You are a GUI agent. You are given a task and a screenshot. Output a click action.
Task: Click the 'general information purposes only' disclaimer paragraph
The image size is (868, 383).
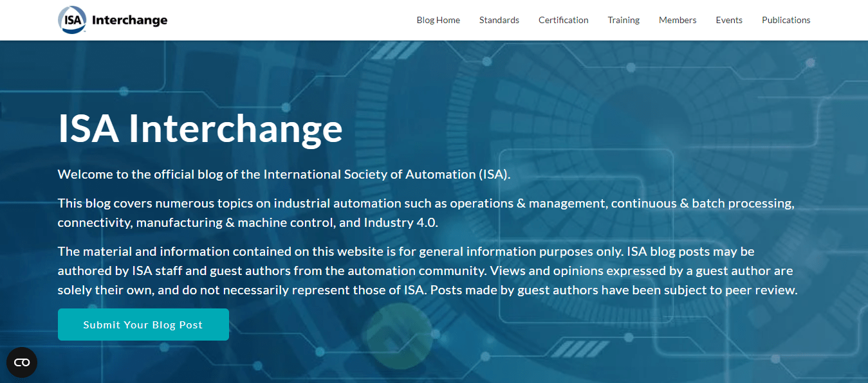tap(428, 271)
